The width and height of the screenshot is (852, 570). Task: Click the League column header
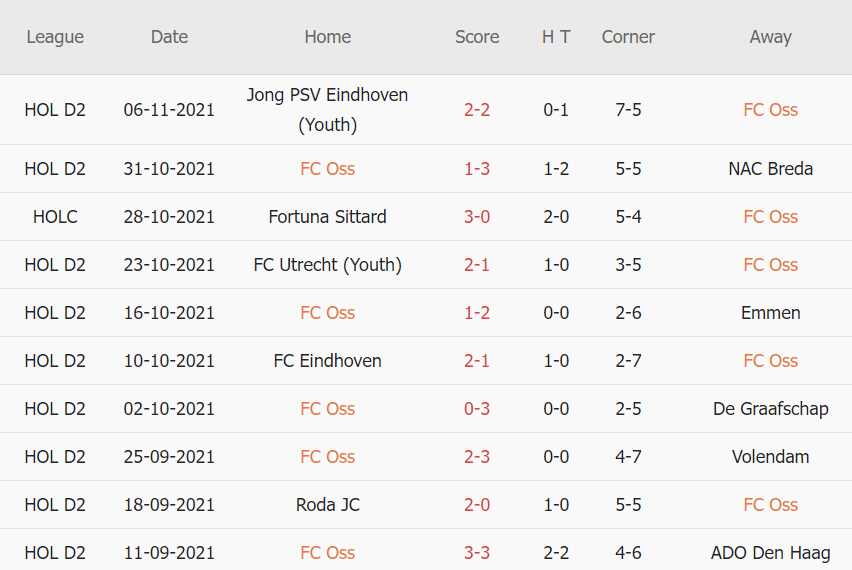[55, 37]
